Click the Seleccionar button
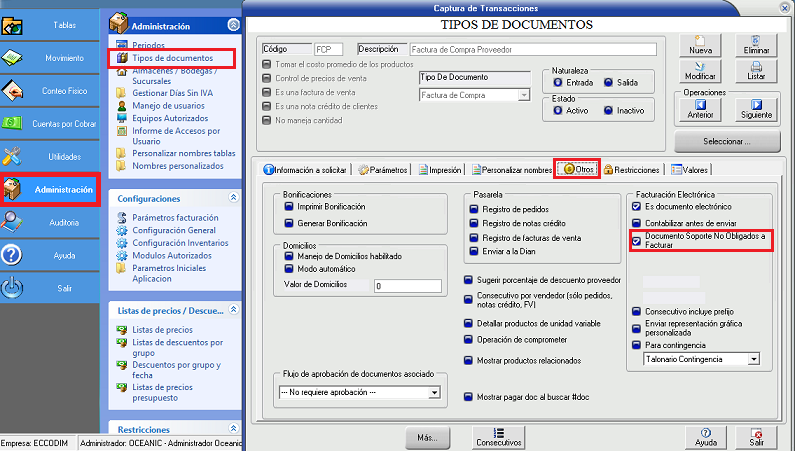This screenshot has height=451, width=795. click(x=727, y=141)
